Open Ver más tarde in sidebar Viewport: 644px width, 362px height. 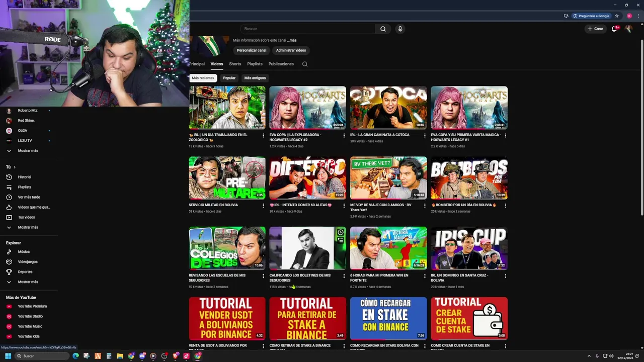point(29,197)
